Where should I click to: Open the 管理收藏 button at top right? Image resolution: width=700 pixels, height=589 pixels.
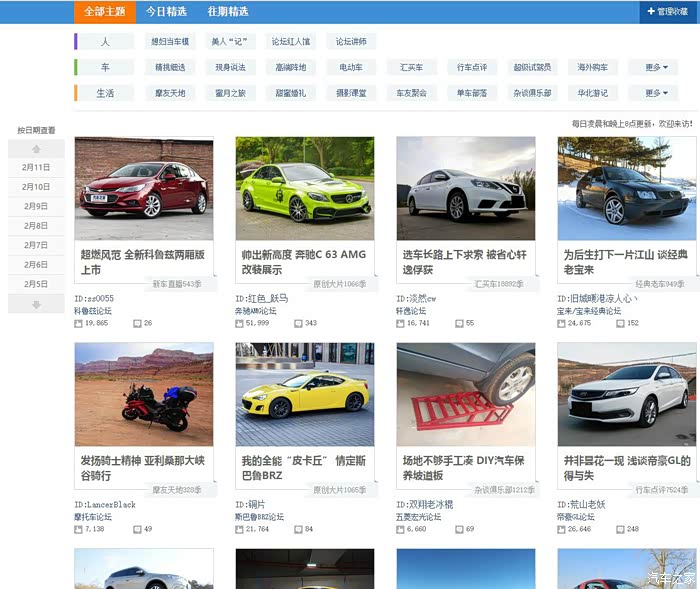pos(665,12)
